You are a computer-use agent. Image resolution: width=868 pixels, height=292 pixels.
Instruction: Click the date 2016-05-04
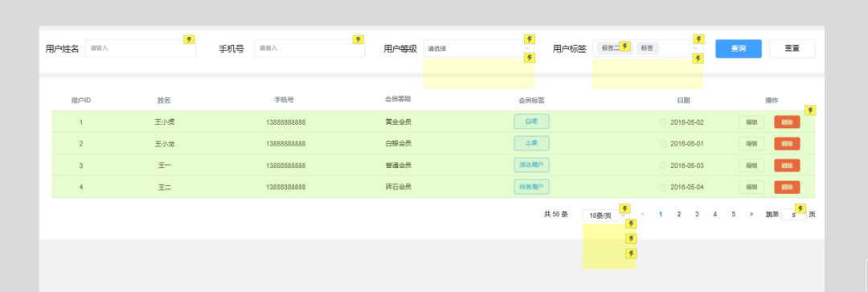click(x=687, y=187)
